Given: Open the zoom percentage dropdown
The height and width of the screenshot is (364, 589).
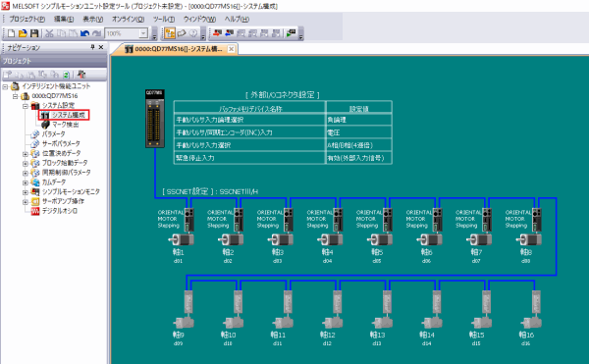Looking at the screenshot, I should (143, 33).
